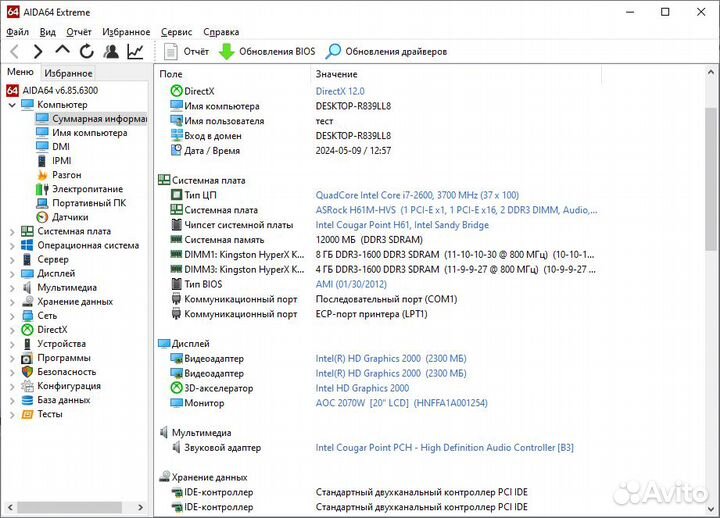Click the Датчики gauge icon
720x518 pixels.
coord(42,217)
